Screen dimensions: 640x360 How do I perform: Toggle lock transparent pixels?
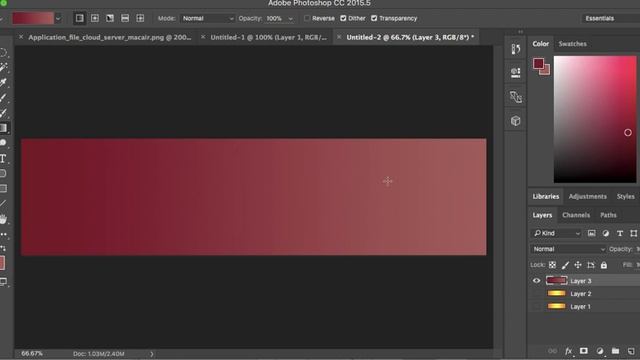click(x=552, y=265)
